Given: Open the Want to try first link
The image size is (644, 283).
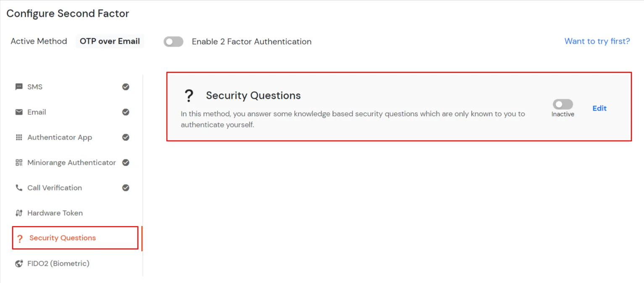Looking at the screenshot, I should (597, 41).
